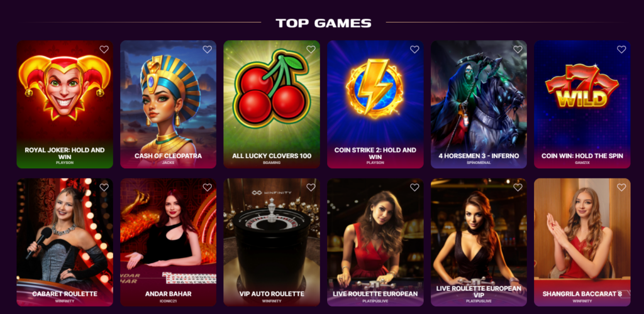Favorite Coin Win: Hold the Spin heart
This screenshot has width=644, height=314.
[621, 50]
